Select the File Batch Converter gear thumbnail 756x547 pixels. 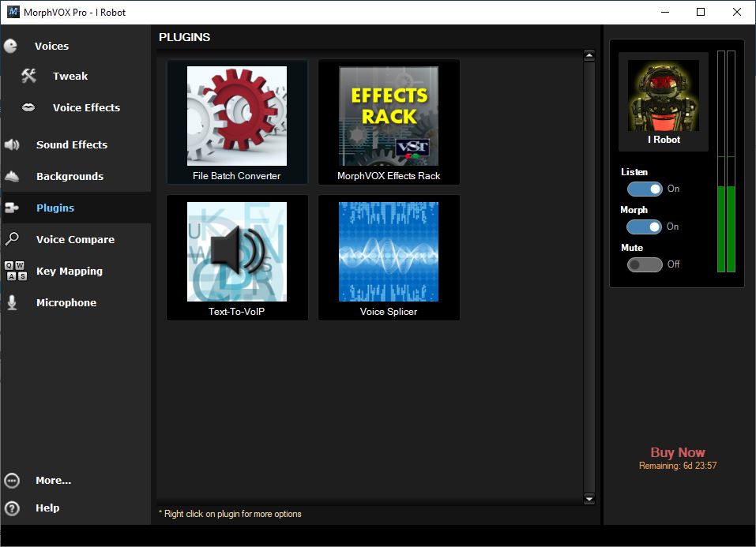pos(237,116)
